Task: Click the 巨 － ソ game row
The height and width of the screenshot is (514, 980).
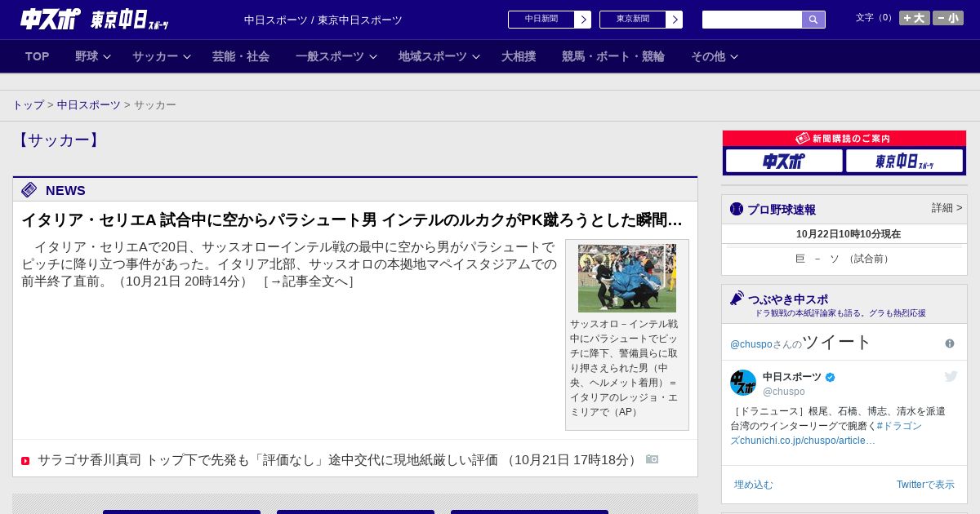Action: (x=844, y=259)
